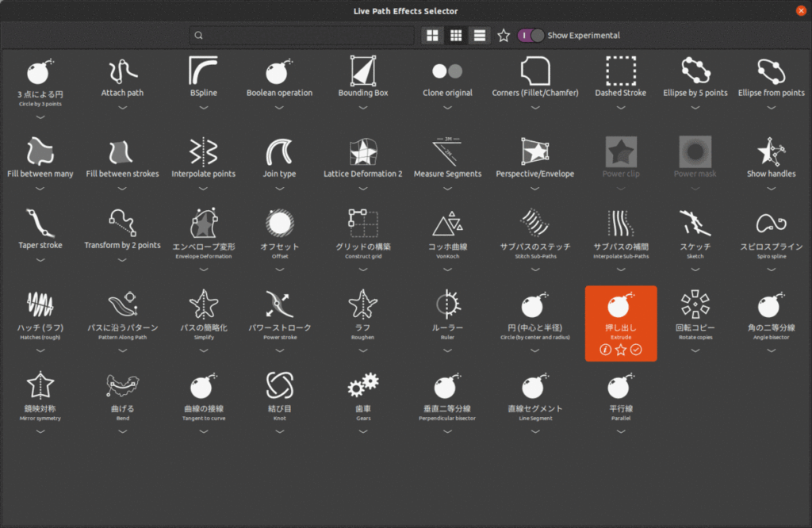Select the Knot effect icon
Viewport: 812px width, 528px height.
280,385
